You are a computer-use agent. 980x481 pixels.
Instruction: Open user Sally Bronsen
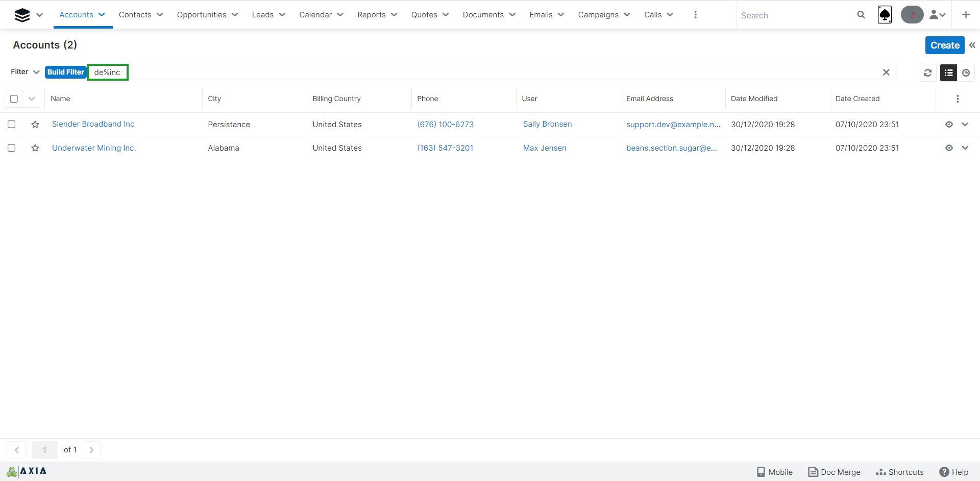pyautogui.click(x=547, y=124)
